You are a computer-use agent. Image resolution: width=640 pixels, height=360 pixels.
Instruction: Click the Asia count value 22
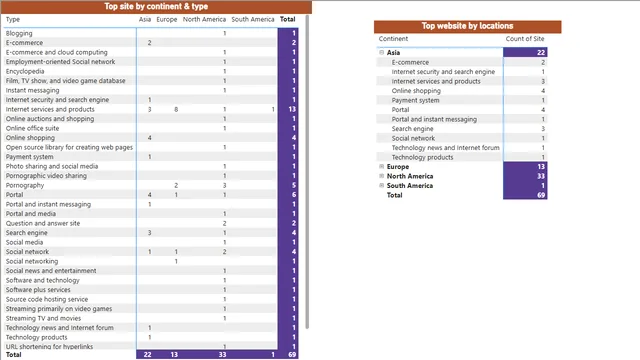click(541, 52)
